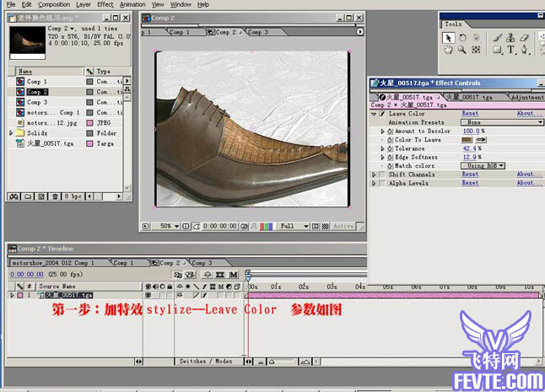Switch to motorshow_2004 012 Comp 1 timeline tab

click(x=53, y=263)
